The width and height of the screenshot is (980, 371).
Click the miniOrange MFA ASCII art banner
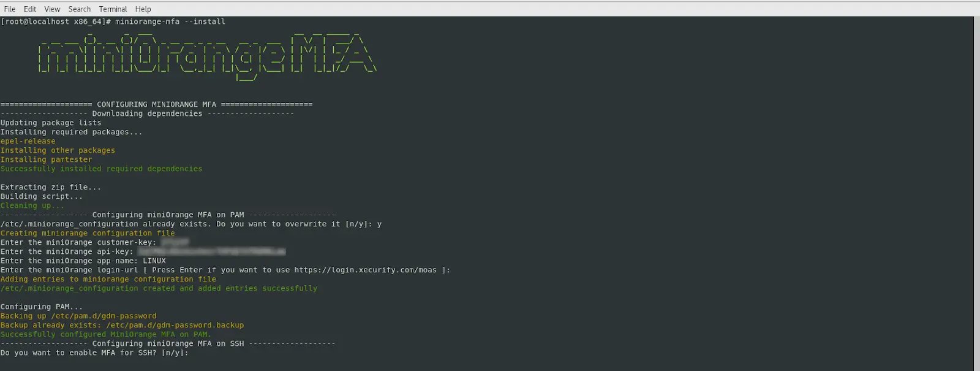[207, 56]
